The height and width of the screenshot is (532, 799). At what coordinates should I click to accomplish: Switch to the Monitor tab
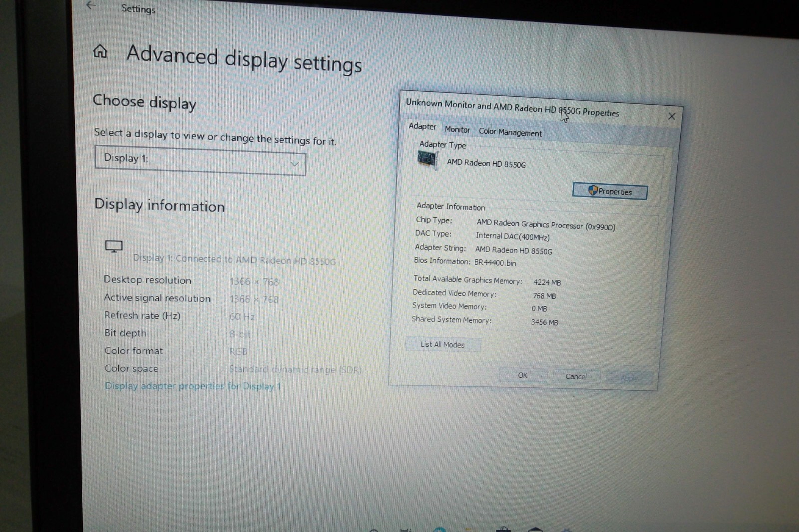tap(457, 129)
